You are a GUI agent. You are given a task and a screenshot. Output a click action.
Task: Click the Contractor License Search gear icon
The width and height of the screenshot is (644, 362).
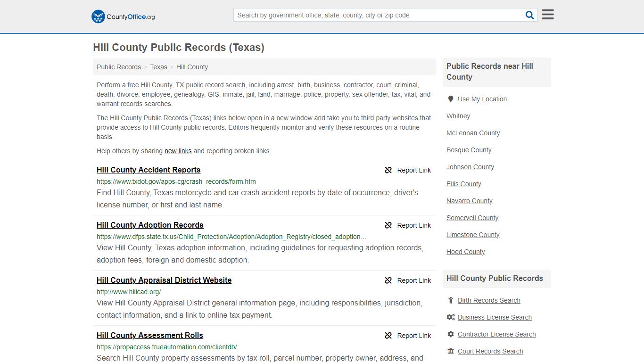[451, 334]
